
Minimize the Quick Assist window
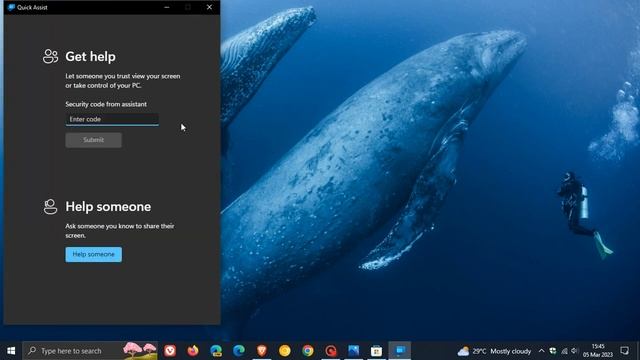point(167,7)
